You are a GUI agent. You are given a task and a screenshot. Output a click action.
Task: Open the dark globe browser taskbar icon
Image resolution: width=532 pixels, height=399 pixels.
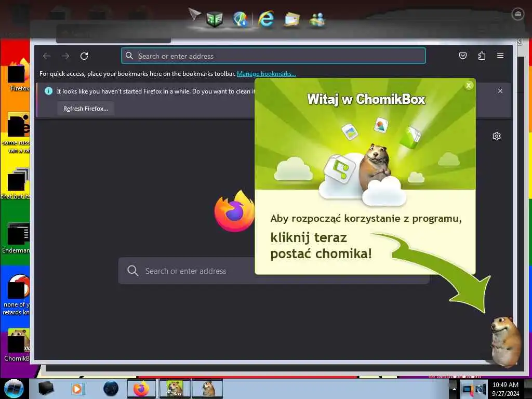(111, 389)
